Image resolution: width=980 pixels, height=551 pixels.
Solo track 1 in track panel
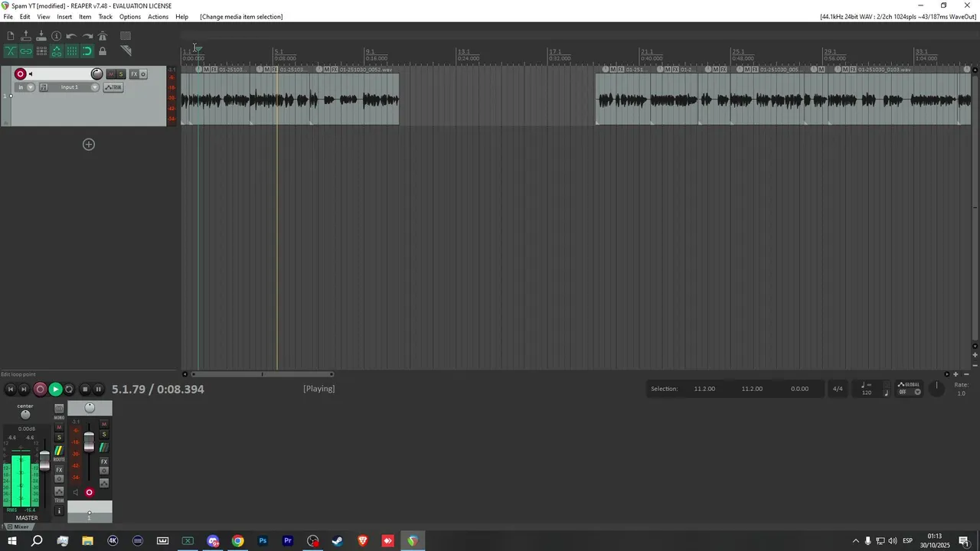[121, 74]
